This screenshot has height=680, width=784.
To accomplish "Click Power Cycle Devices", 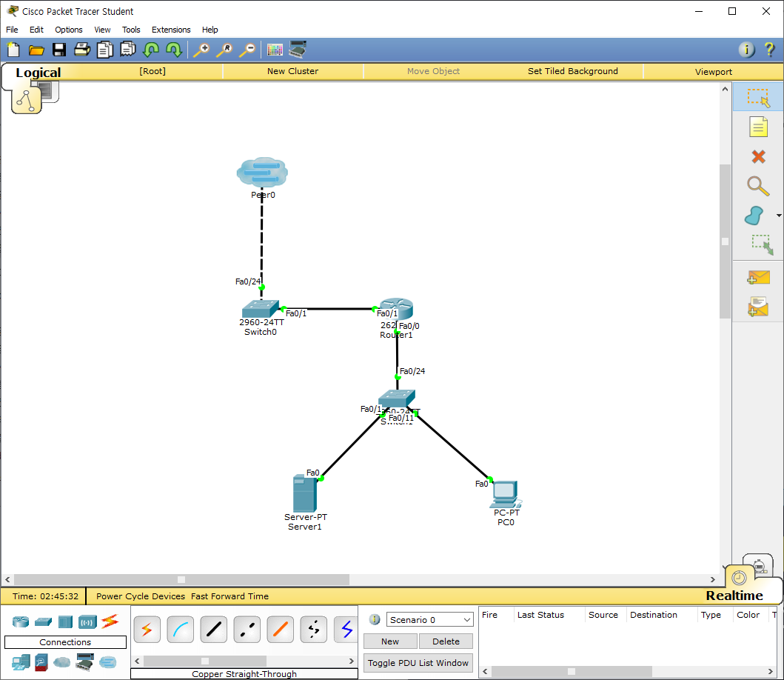I will pos(141,596).
